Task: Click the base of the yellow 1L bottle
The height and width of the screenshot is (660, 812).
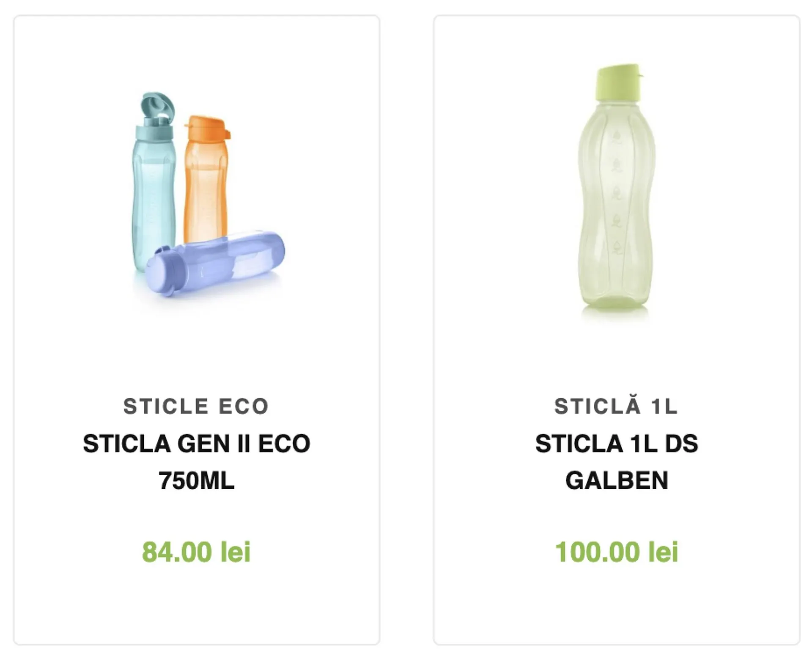Action: coord(615,302)
